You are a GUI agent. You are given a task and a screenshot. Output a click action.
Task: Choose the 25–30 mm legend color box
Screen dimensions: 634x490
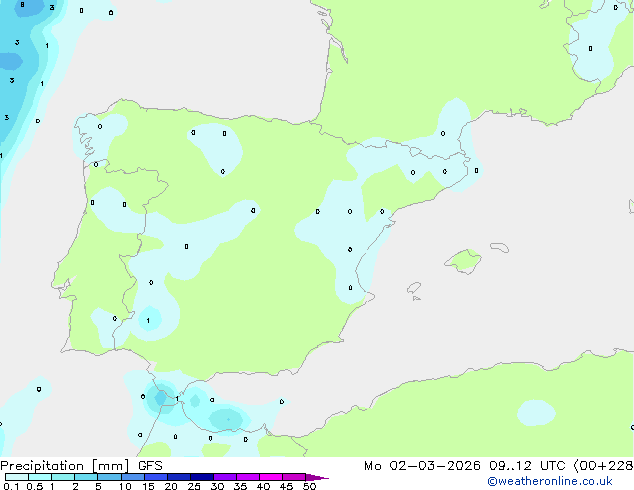[x=202, y=477]
